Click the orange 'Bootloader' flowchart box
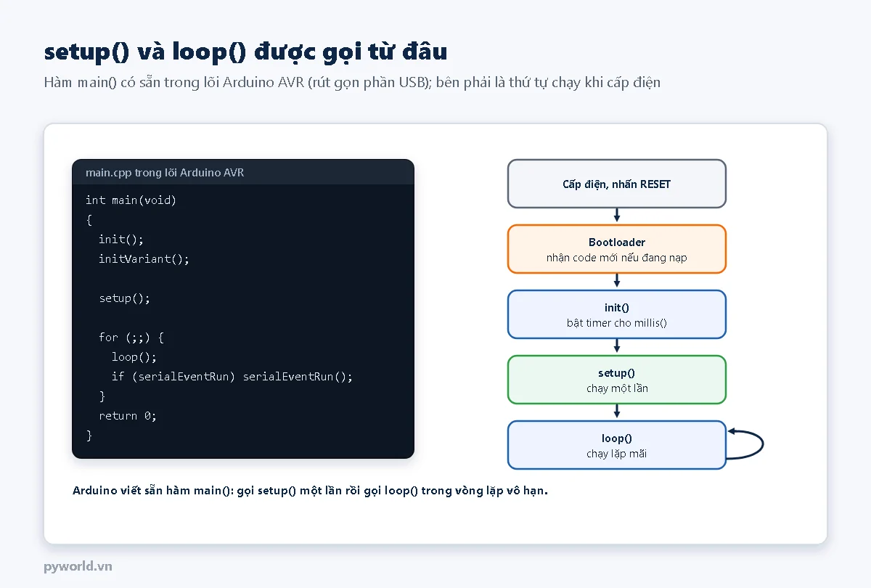Image resolution: width=871 pixels, height=588 pixels. click(x=617, y=249)
